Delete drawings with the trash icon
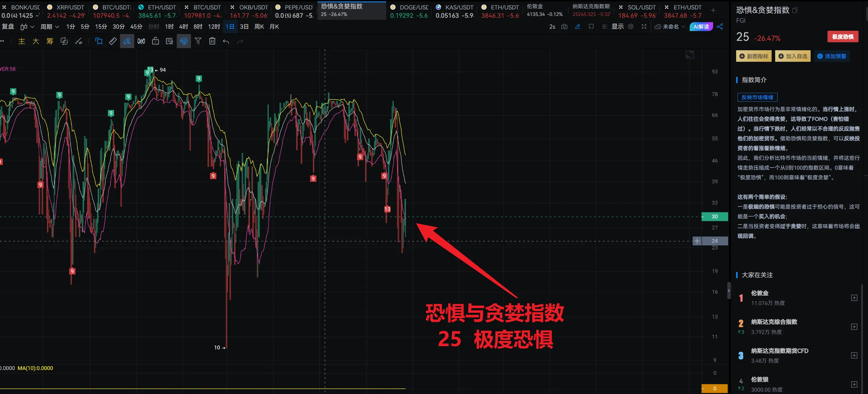Image resolution: width=868 pixels, height=394 pixels. point(212,41)
